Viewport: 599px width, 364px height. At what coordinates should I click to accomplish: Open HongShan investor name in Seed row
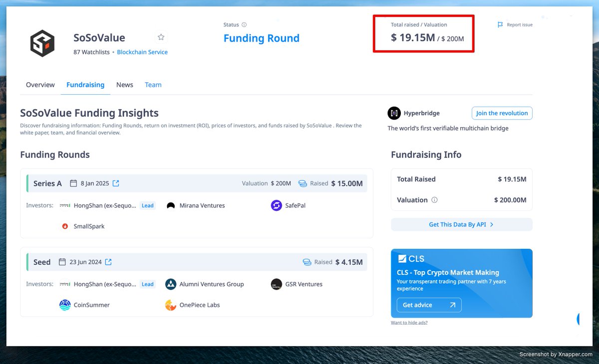coord(105,284)
